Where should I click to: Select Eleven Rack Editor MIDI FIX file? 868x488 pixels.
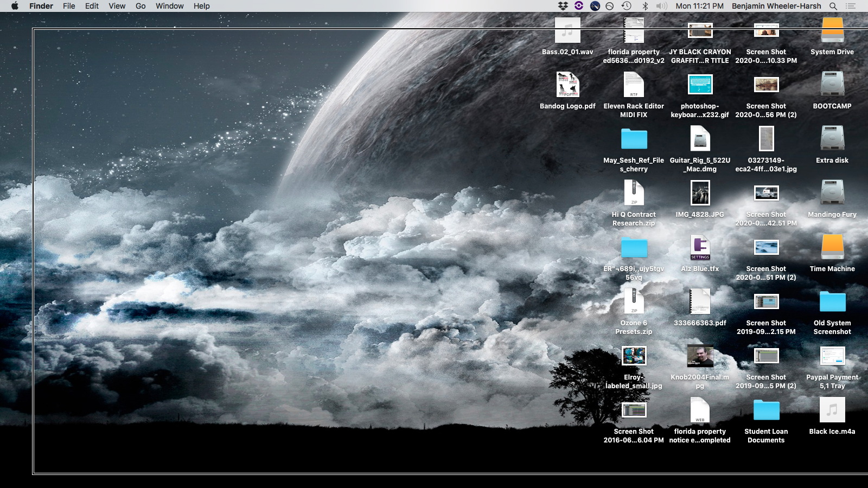click(x=634, y=85)
